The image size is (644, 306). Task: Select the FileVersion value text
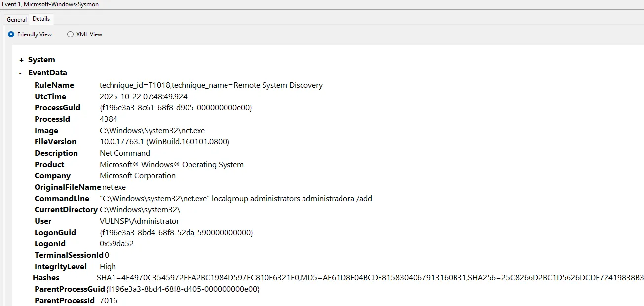click(164, 142)
